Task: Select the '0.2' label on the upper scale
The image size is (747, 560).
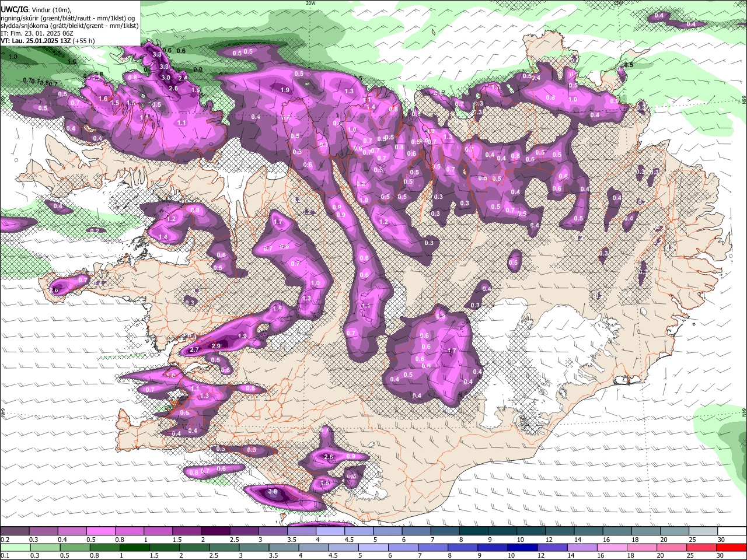Action: coord(5,540)
